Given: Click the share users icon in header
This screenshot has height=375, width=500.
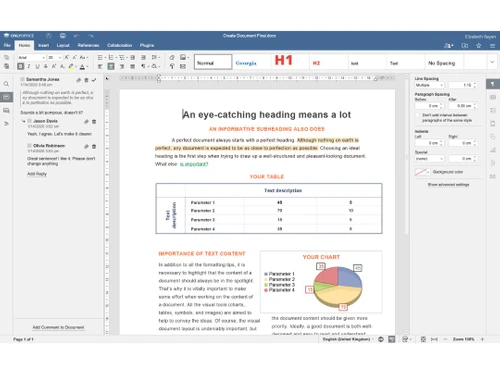Looking at the screenshot, I should coord(449,46).
